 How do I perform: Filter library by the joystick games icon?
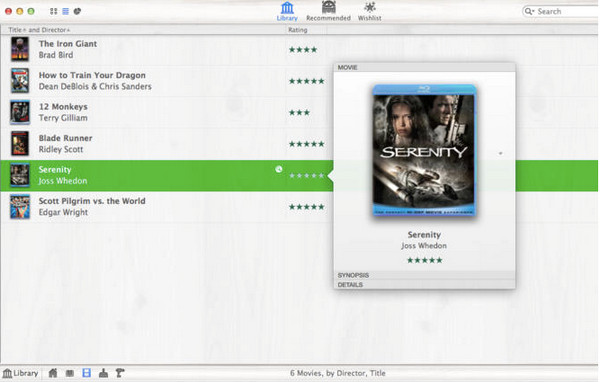(103, 373)
